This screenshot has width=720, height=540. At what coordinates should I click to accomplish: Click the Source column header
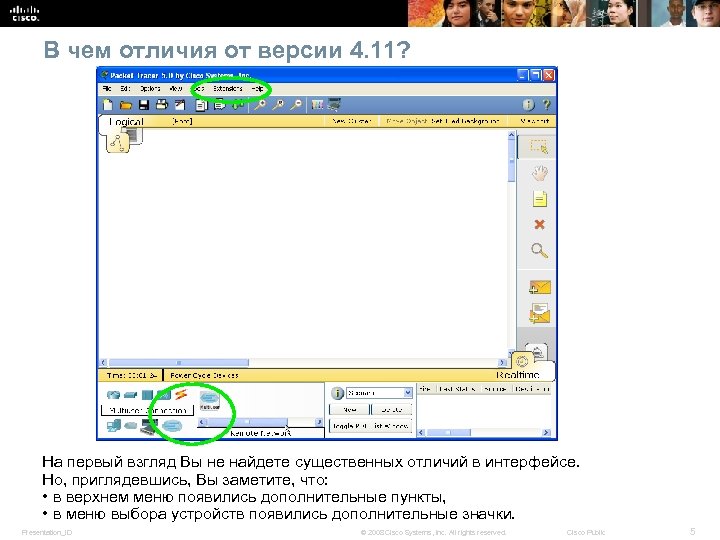(495, 389)
